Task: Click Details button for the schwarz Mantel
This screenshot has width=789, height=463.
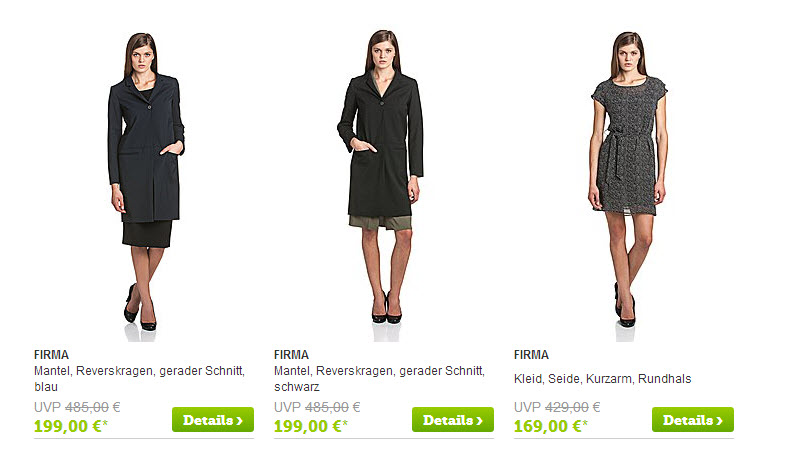Action: (x=453, y=420)
